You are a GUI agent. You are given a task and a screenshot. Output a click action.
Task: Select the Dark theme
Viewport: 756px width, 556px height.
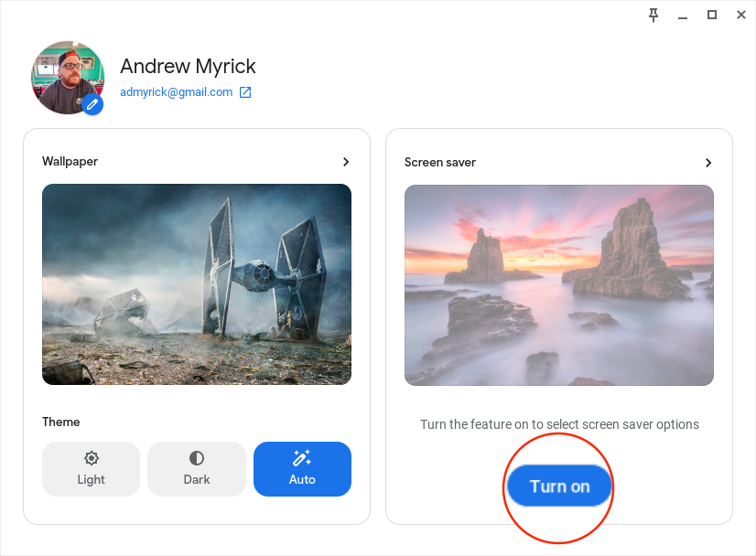pos(197,469)
